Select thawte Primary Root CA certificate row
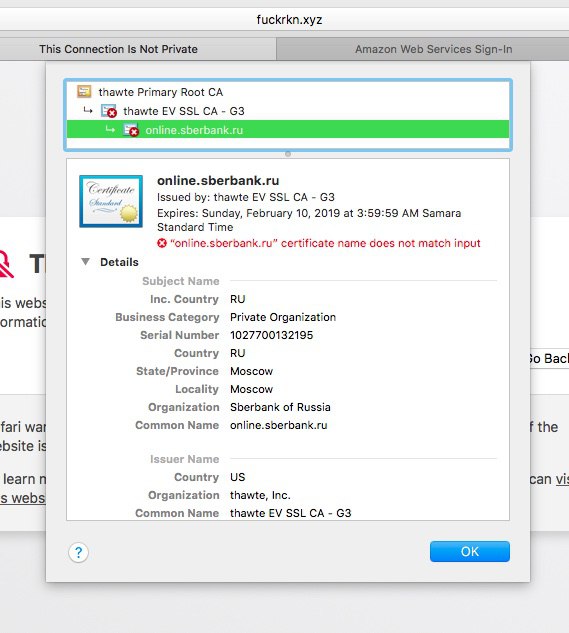 point(288,92)
